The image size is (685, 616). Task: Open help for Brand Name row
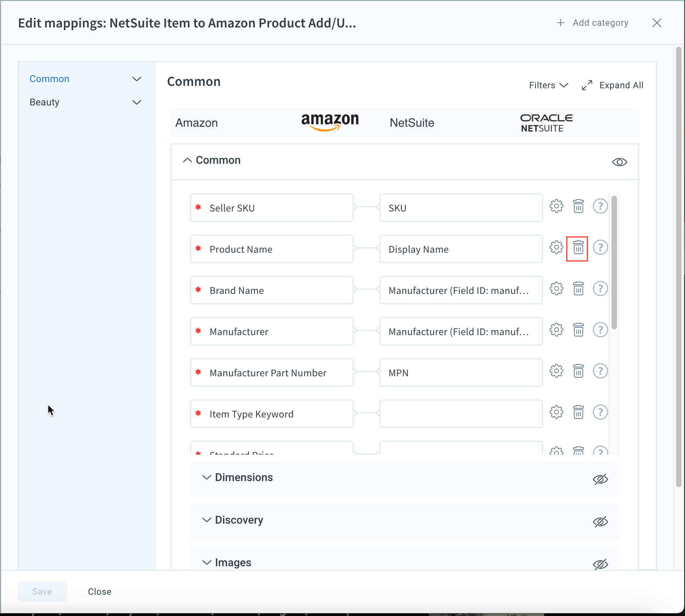coord(600,289)
